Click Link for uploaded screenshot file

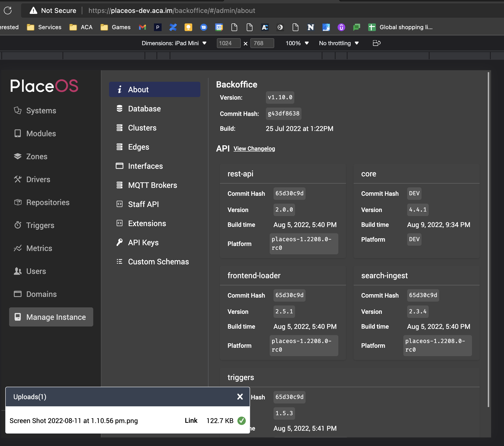tap(191, 420)
